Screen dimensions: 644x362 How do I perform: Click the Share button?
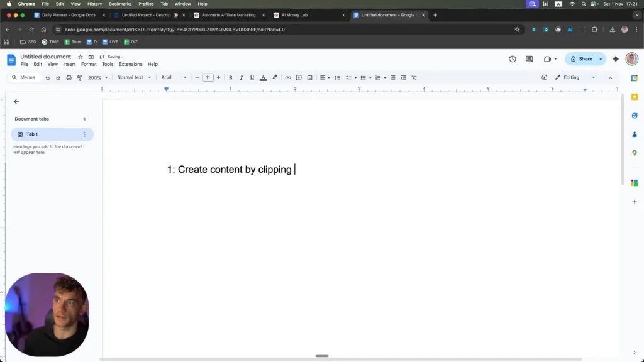(x=581, y=59)
